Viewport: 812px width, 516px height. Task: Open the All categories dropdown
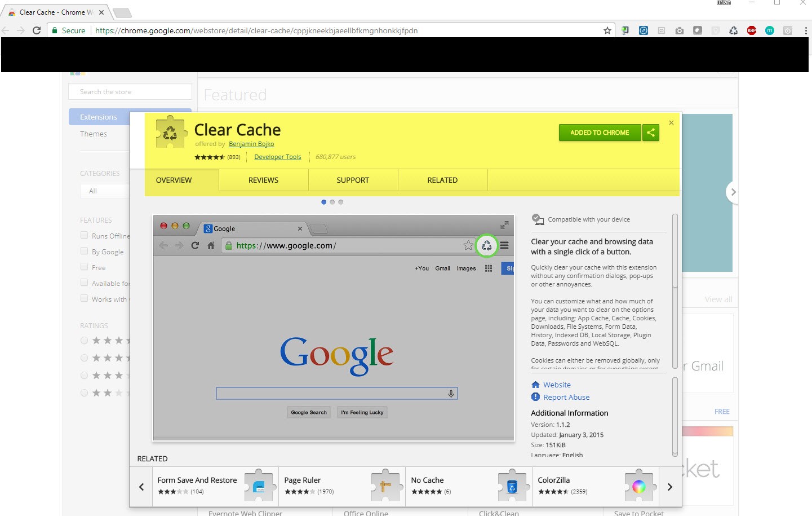pos(105,191)
